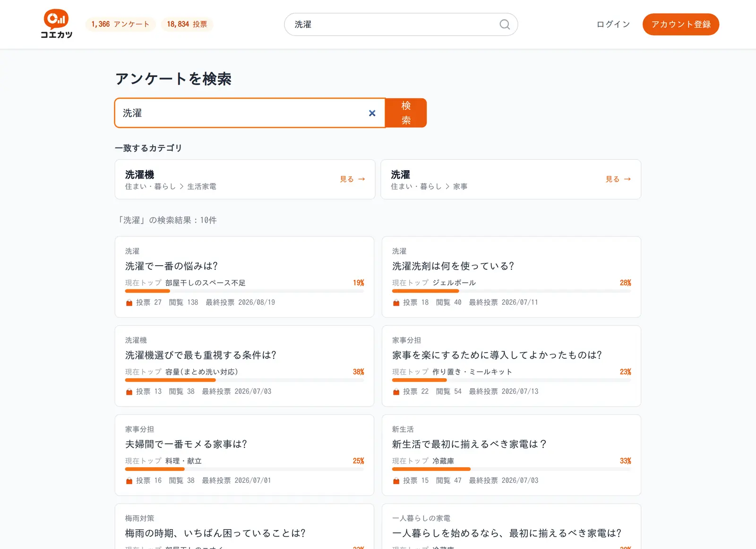Viewport: 756px width, 549px height.
Task: Click the 見る arrow for 洗濯機 category
Action: pyautogui.click(x=352, y=179)
